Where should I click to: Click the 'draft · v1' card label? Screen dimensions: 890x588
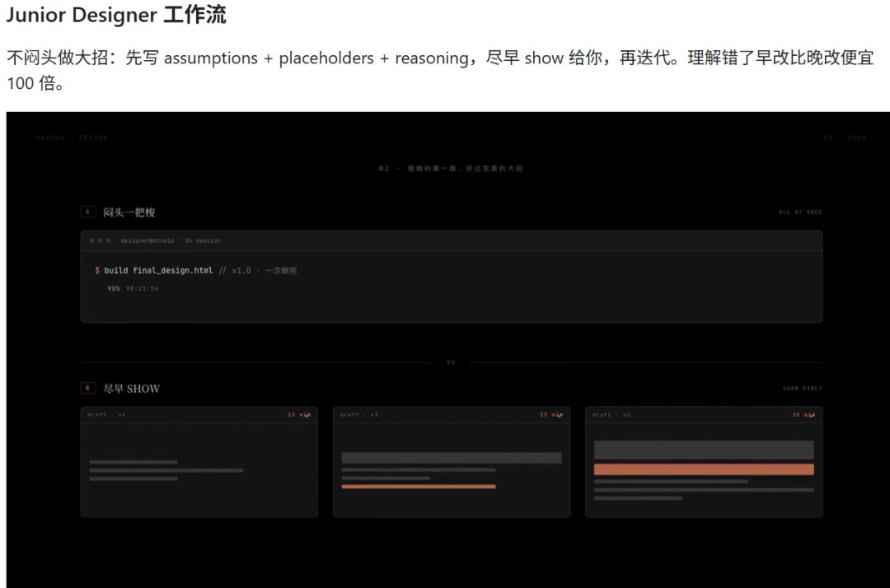pyautogui.click(x=106, y=414)
